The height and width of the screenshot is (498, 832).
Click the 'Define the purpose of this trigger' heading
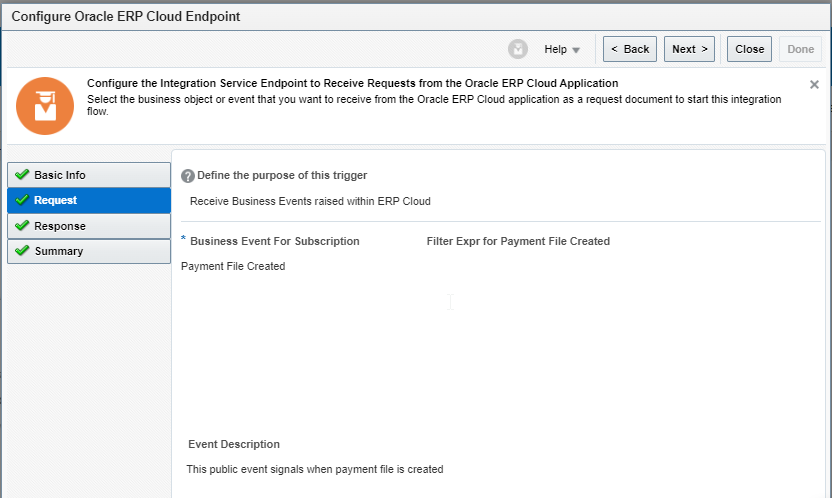tap(282, 176)
